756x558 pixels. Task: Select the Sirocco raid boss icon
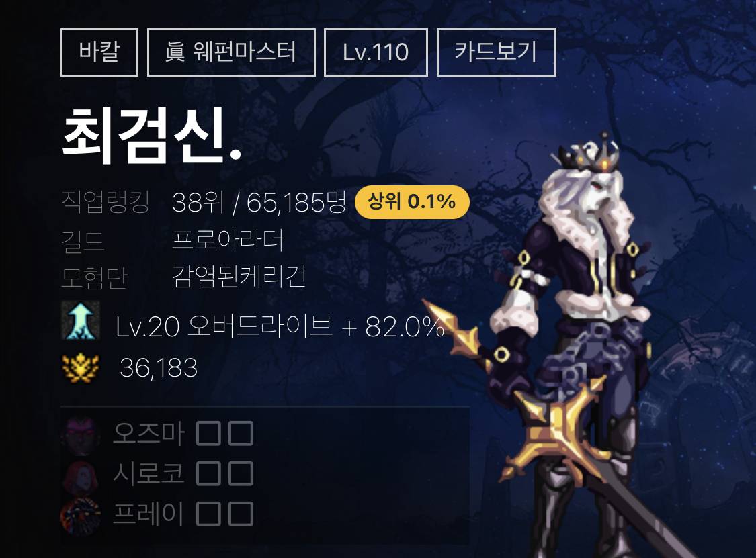click(81, 475)
